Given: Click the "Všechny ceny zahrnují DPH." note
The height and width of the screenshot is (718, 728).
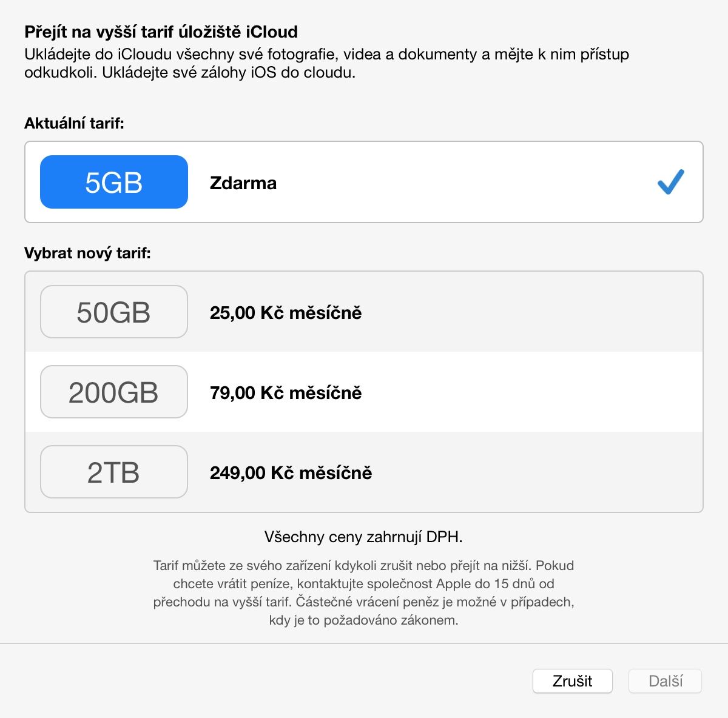Looking at the screenshot, I should point(363,537).
